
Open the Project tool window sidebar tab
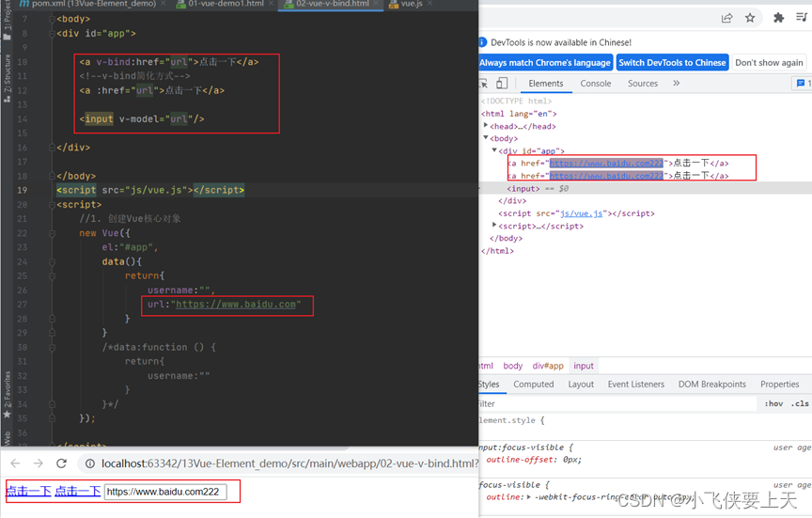click(7, 18)
